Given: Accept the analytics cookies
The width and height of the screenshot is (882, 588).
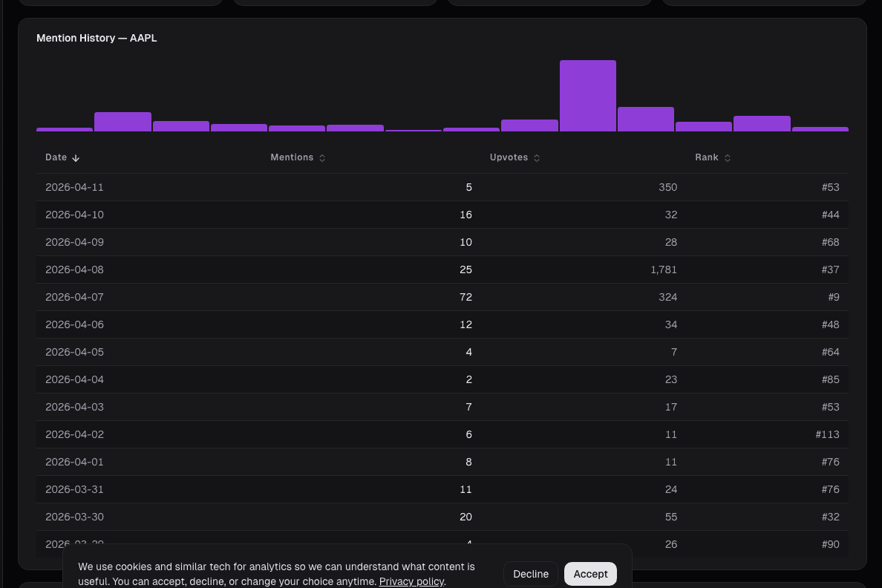Looking at the screenshot, I should pos(590,574).
